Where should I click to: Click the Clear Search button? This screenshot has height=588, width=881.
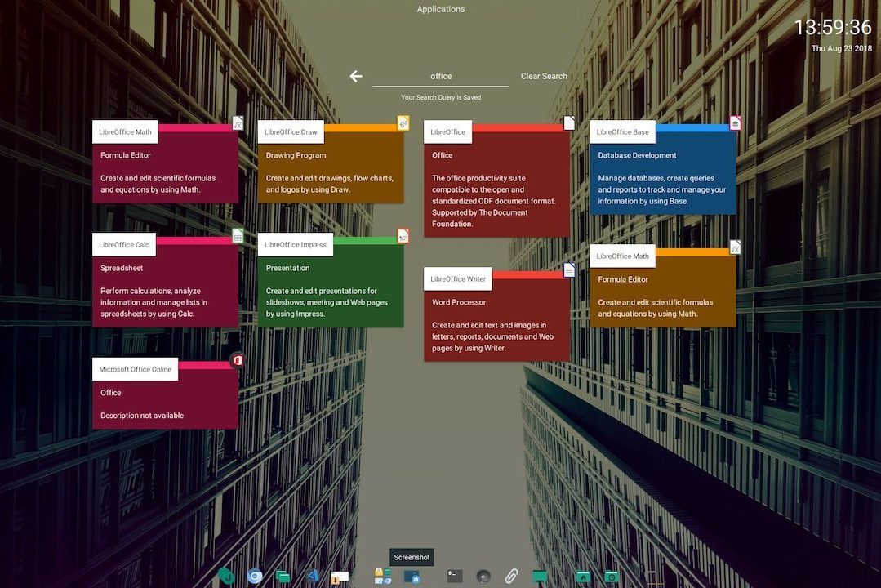(x=544, y=75)
